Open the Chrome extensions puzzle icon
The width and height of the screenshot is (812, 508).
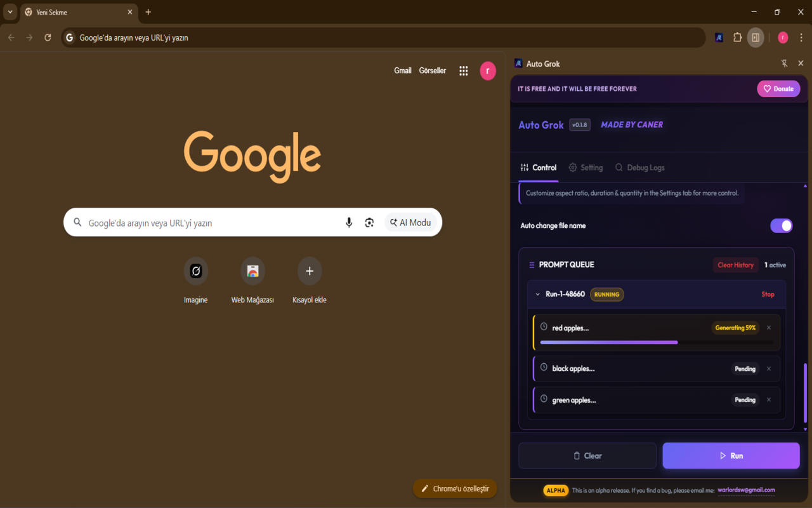(737, 37)
